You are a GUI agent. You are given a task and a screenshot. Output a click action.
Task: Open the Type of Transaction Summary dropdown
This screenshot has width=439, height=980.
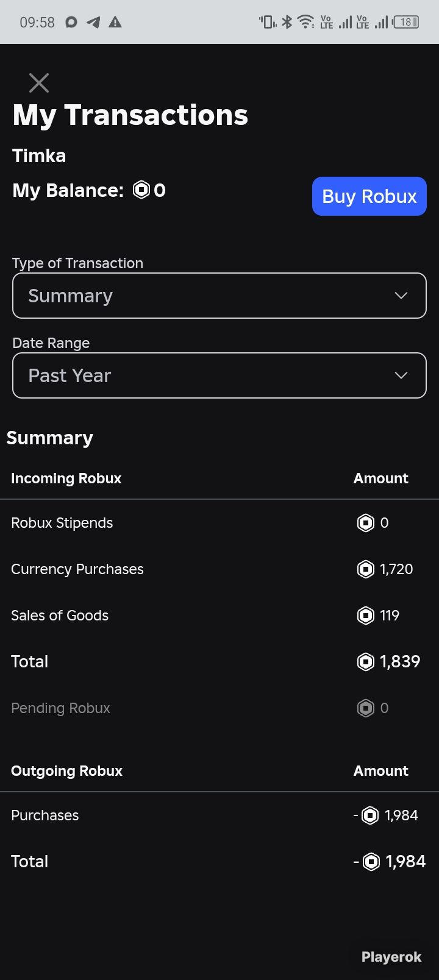click(220, 296)
